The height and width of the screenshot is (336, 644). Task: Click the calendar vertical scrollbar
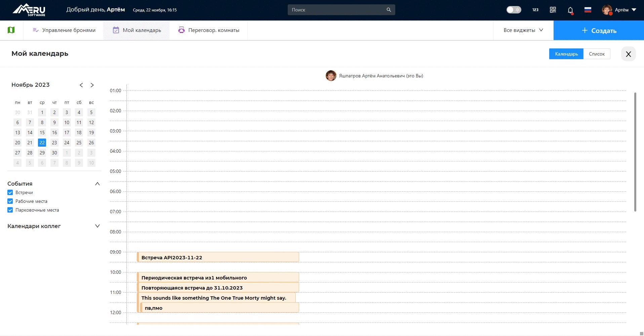635,151
